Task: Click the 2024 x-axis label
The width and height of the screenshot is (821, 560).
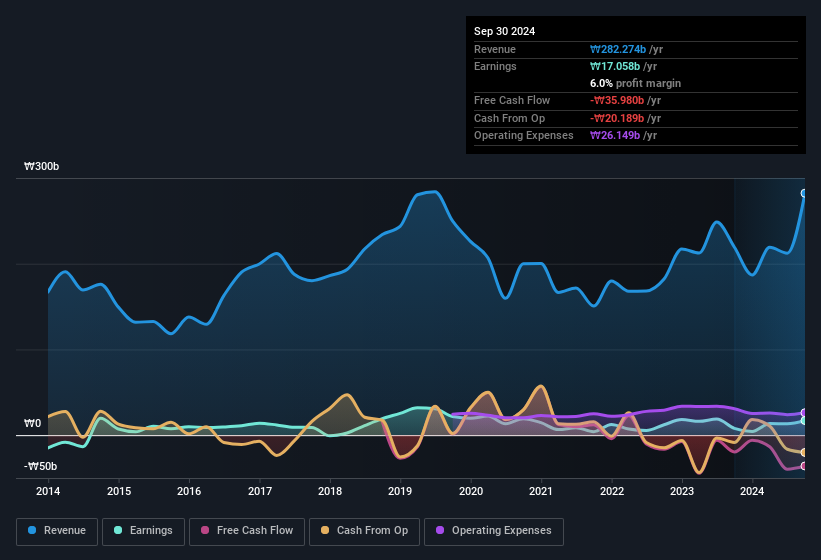Action: (752, 491)
